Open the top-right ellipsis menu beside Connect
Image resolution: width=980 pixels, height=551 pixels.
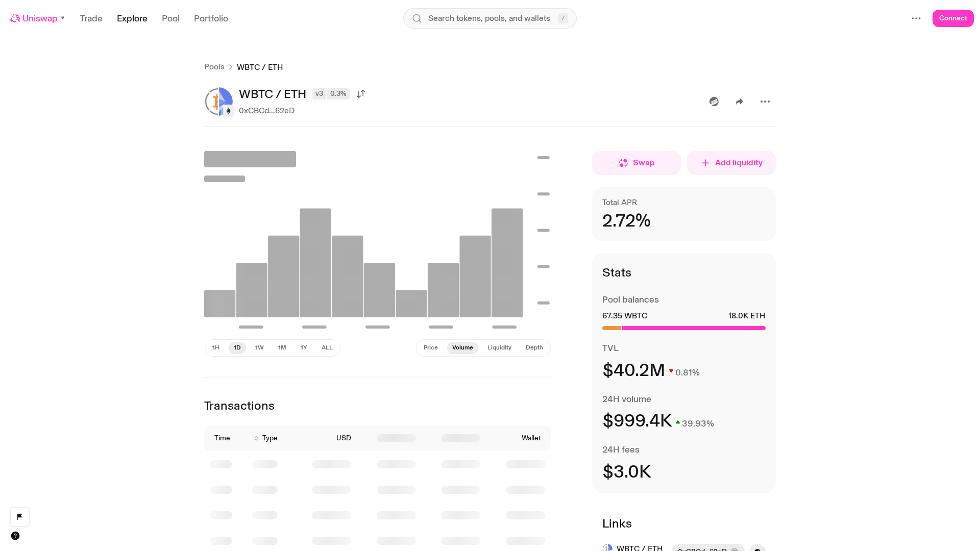[916, 18]
